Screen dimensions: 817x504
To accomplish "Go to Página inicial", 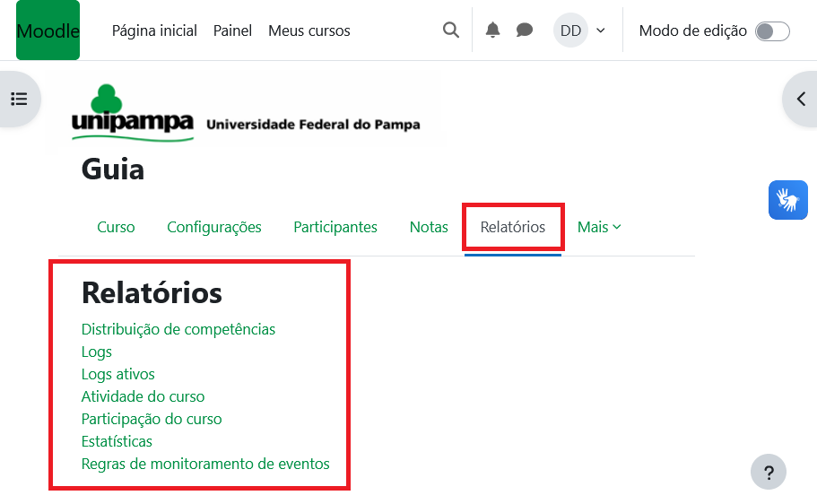I will 154,31.
